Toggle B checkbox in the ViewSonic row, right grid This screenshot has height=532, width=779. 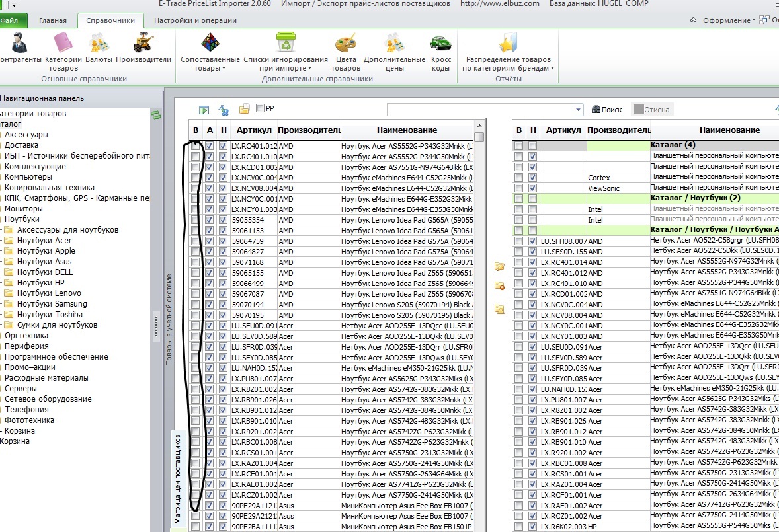coord(518,188)
